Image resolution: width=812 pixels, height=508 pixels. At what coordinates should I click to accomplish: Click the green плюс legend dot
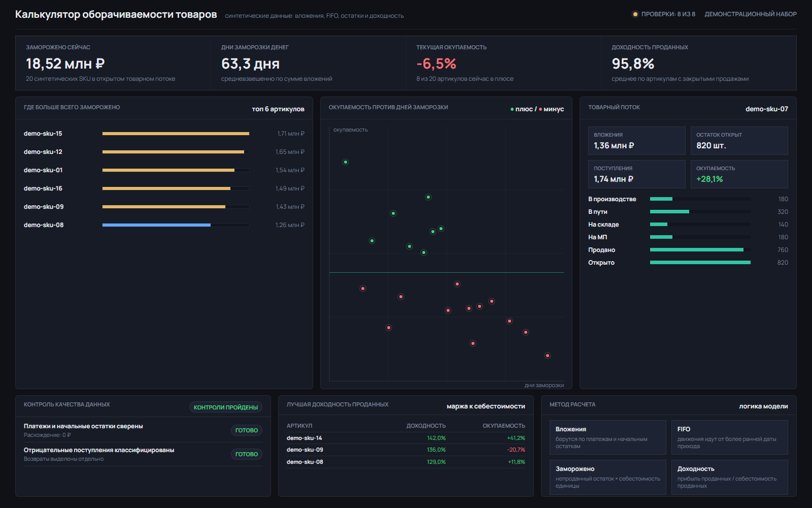tap(512, 109)
